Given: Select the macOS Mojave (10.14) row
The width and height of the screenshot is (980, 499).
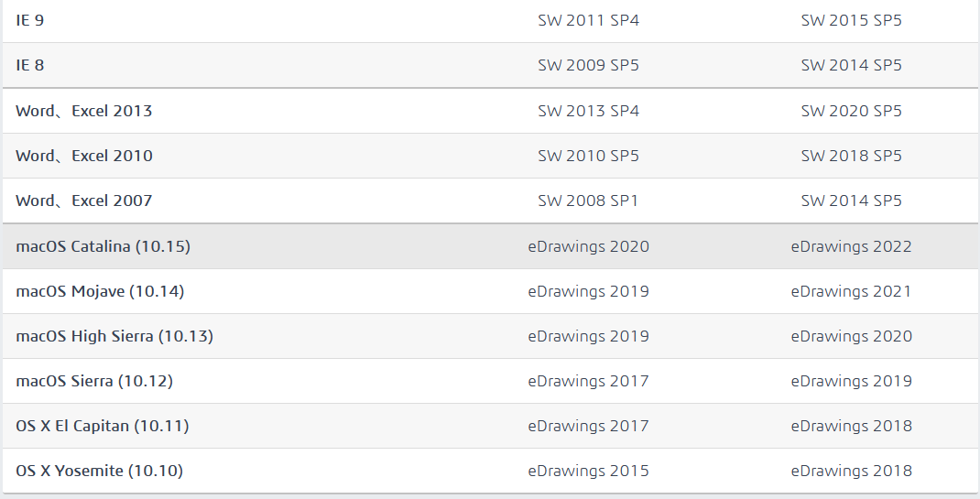Looking at the screenshot, I should [x=491, y=292].
